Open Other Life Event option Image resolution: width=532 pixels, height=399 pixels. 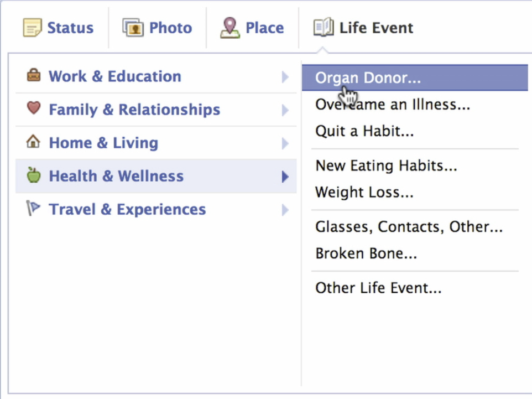pyautogui.click(x=378, y=288)
